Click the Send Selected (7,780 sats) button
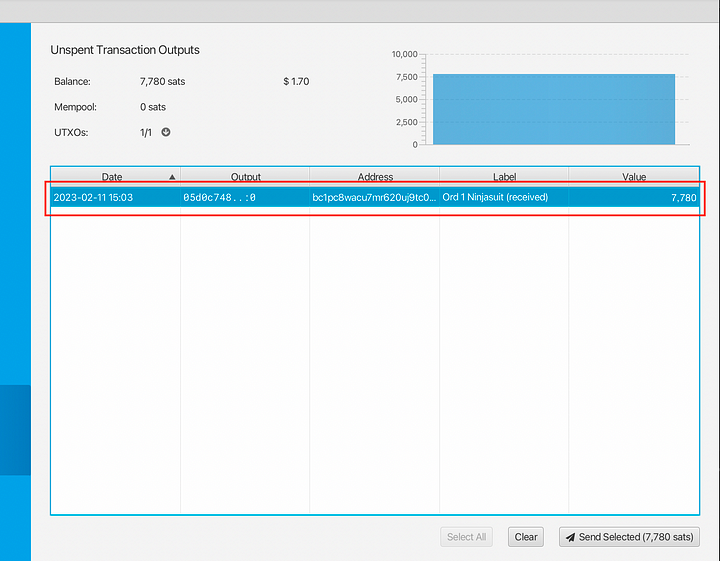This screenshot has height=561, width=720. tap(630, 537)
